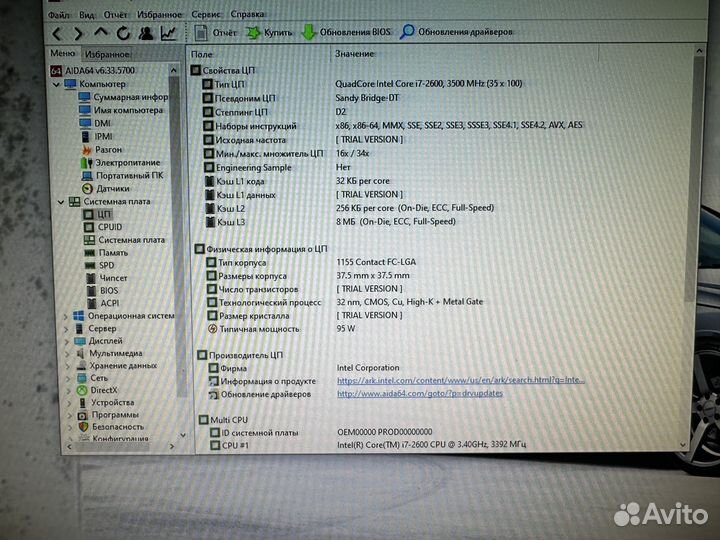Click the Значение column header
Viewport: 720px width, 540px height.
(x=354, y=54)
